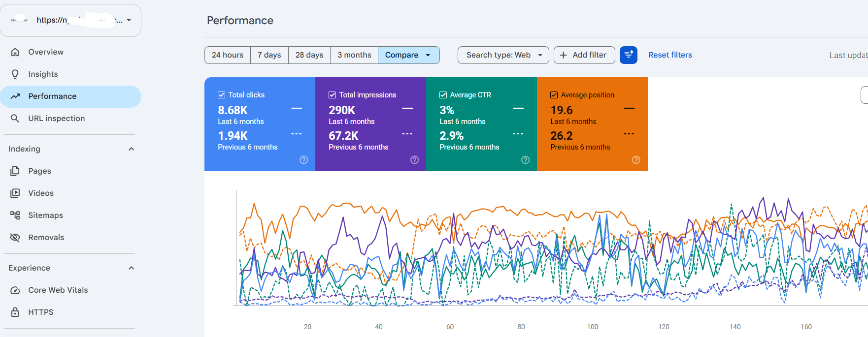Click the Removals crossed-eye icon

[15, 238]
